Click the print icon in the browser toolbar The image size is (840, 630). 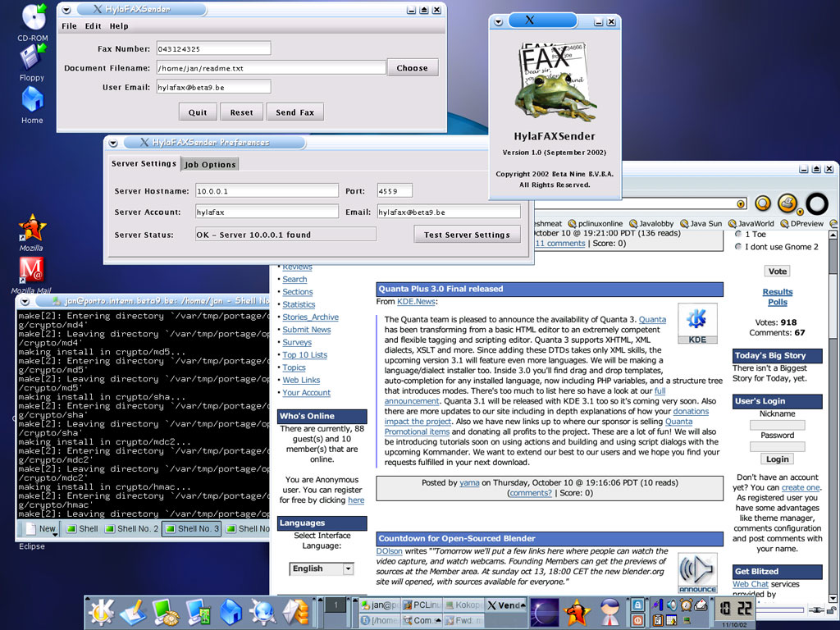coord(787,203)
